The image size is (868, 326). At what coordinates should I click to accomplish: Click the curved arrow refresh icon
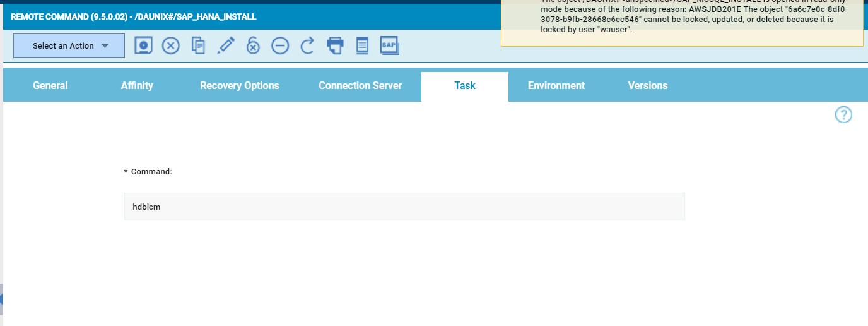pyautogui.click(x=307, y=45)
